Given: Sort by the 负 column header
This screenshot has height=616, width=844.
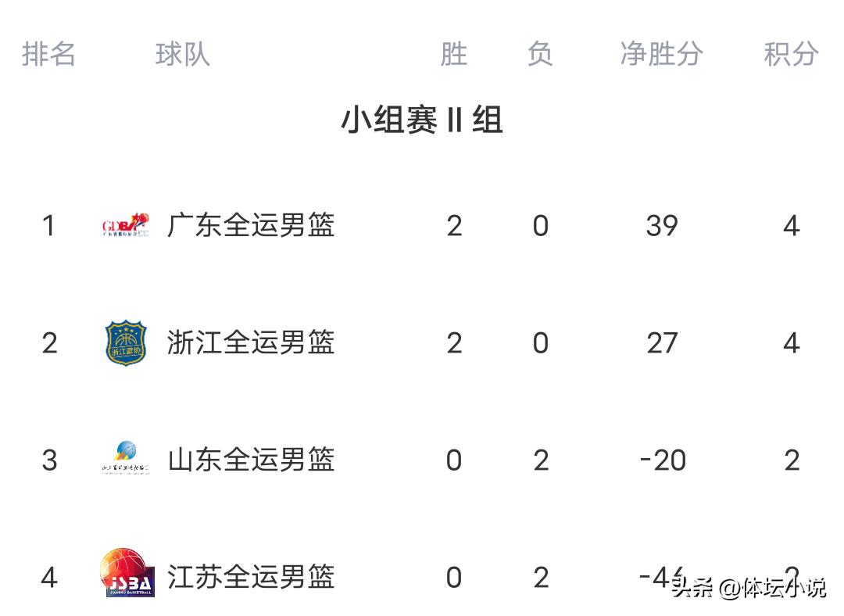Looking at the screenshot, I should (x=540, y=55).
